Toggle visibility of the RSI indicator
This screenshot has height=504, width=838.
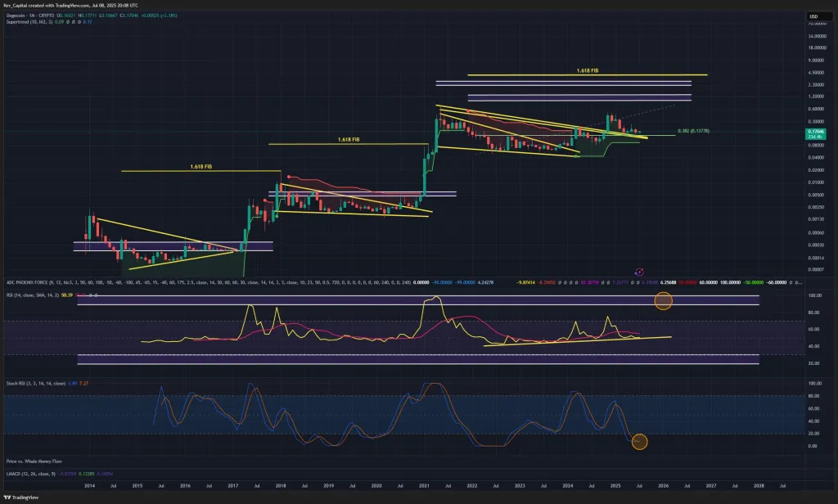[x=90, y=293]
